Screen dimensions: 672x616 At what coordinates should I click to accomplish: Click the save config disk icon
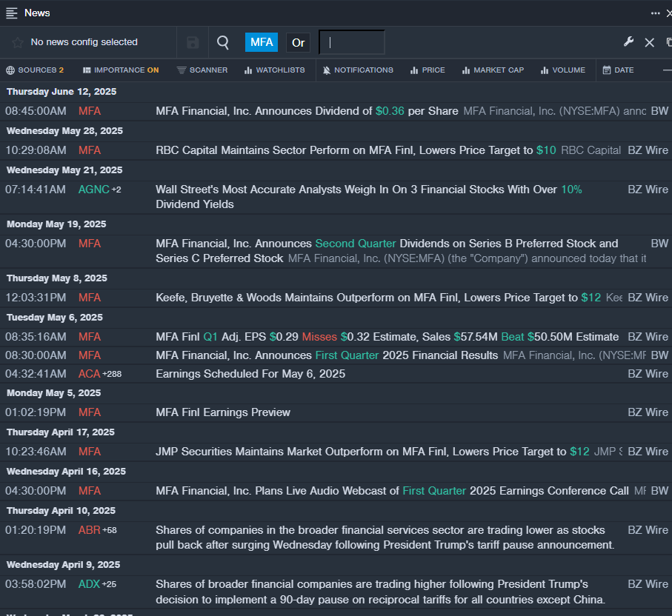tap(193, 42)
